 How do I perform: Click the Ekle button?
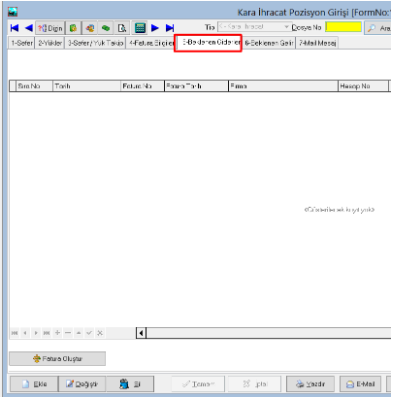pyautogui.click(x=34, y=384)
